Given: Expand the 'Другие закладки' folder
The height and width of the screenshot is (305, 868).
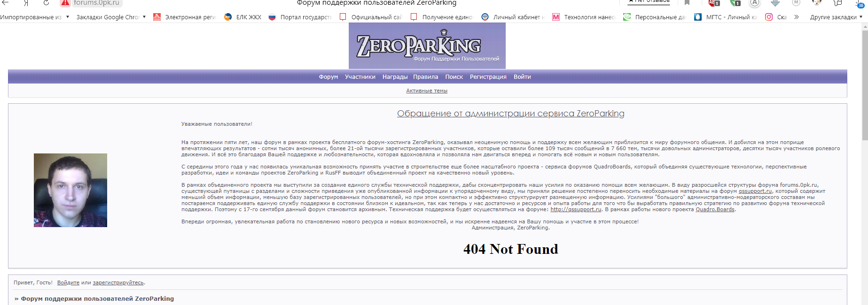Looking at the screenshot, I should pyautogui.click(x=837, y=17).
